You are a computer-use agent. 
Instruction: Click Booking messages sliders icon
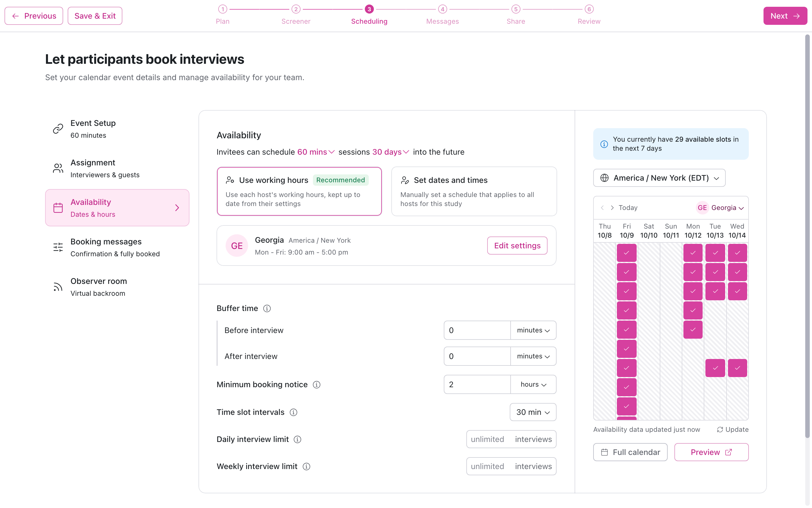pyautogui.click(x=58, y=247)
